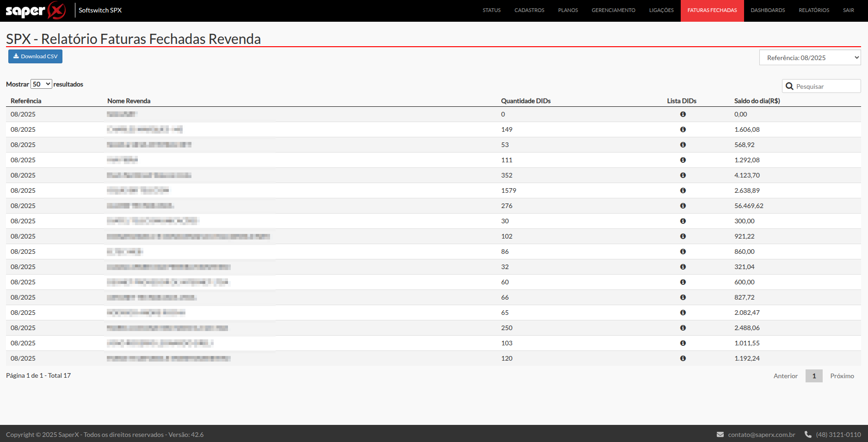Viewport: 868px width, 442px height.
Task: Click the info icon in the 32 DIDs row
Action: (683, 267)
